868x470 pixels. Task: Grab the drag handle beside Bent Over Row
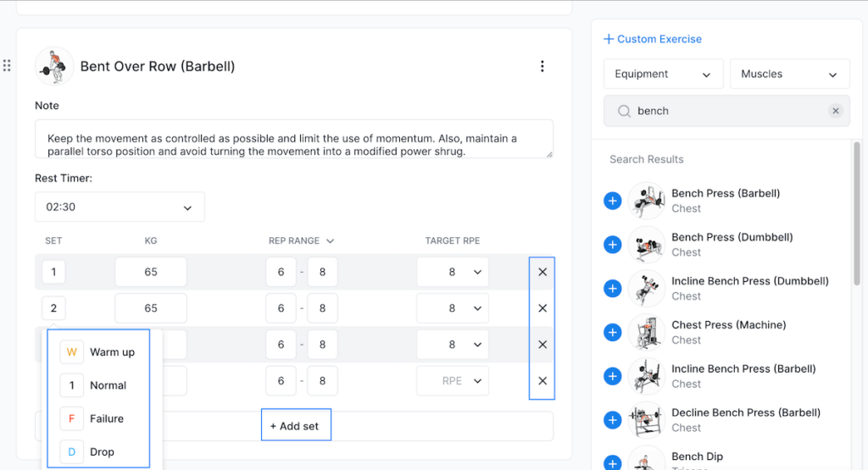pyautogui.click(x=7, y=66)
